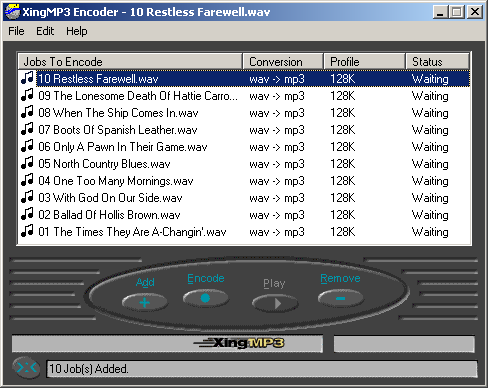
Task: Click wav -> mp3 conversion of 01 The Times row
Action: 277,232
